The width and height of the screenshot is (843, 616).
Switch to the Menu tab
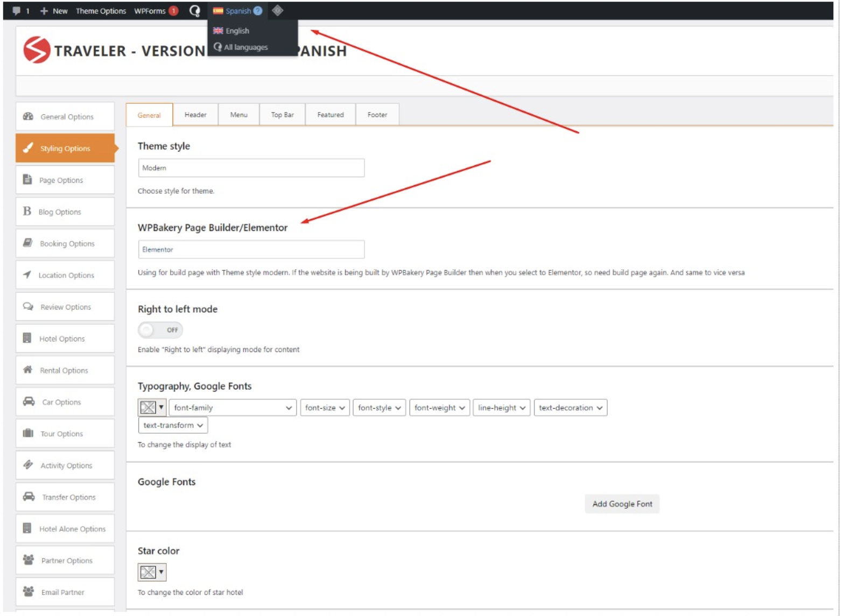point(239,115)
